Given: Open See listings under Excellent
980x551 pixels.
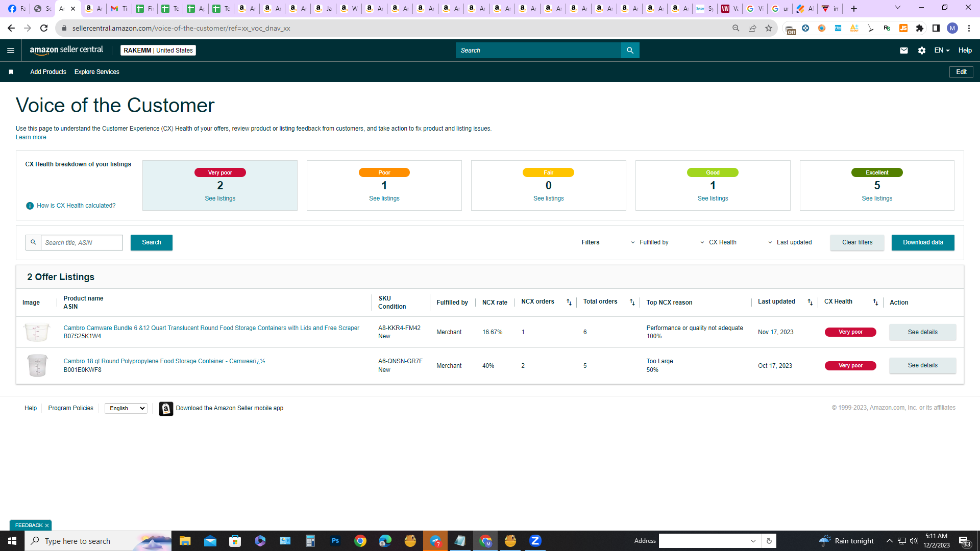Looking at the screenshot, I should [x=877, y=198].
